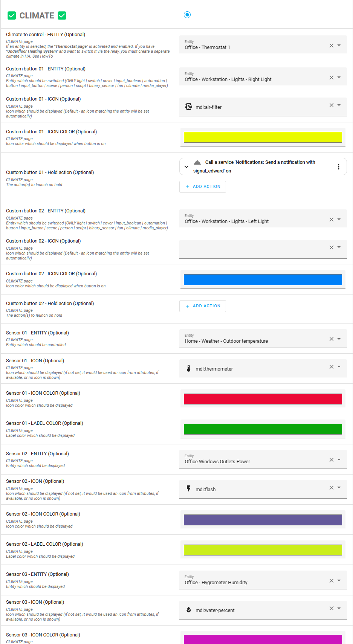This screenshot has width=353, height=644.
Task: Pick the yellow Custom button 01 icon color
Action: click(263, 137)
